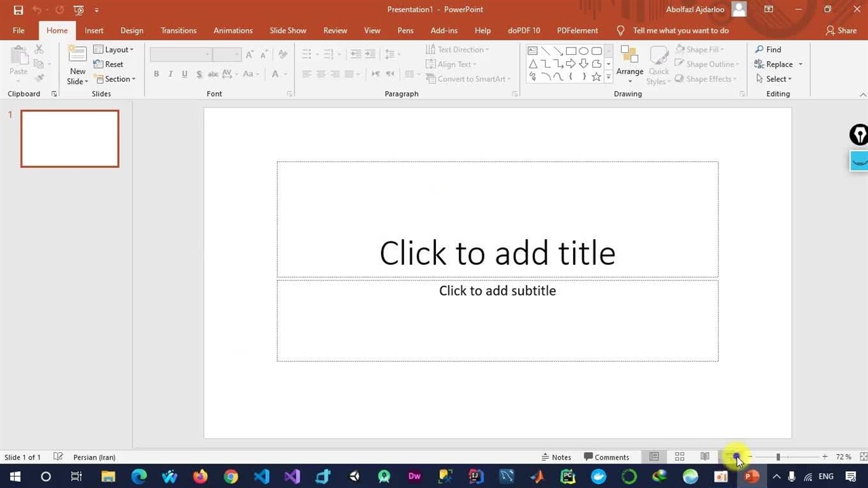This screenshot has width=868, height=488.
Task: Click the Share button
Action: tap(841, 30)
